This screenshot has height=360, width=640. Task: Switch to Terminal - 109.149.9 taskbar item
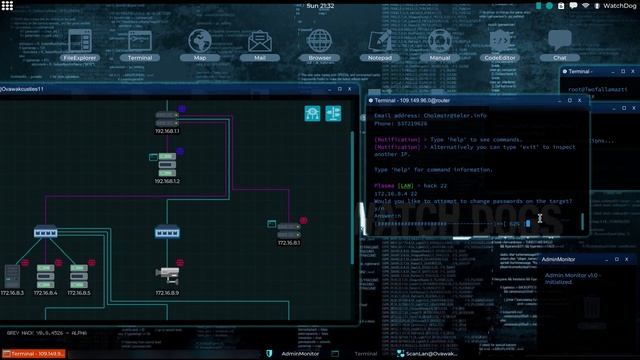[34, 354]
